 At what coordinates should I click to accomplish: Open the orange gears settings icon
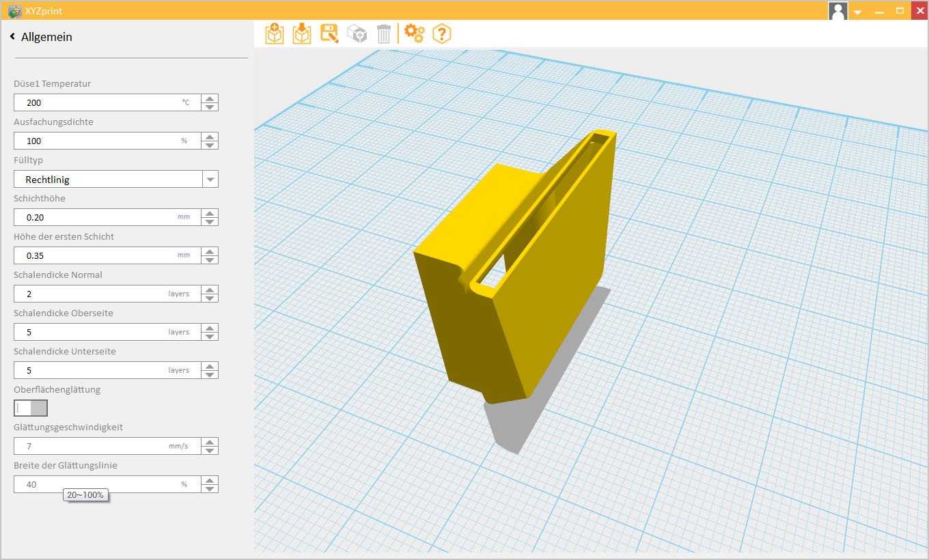click(x=415, y=33)
